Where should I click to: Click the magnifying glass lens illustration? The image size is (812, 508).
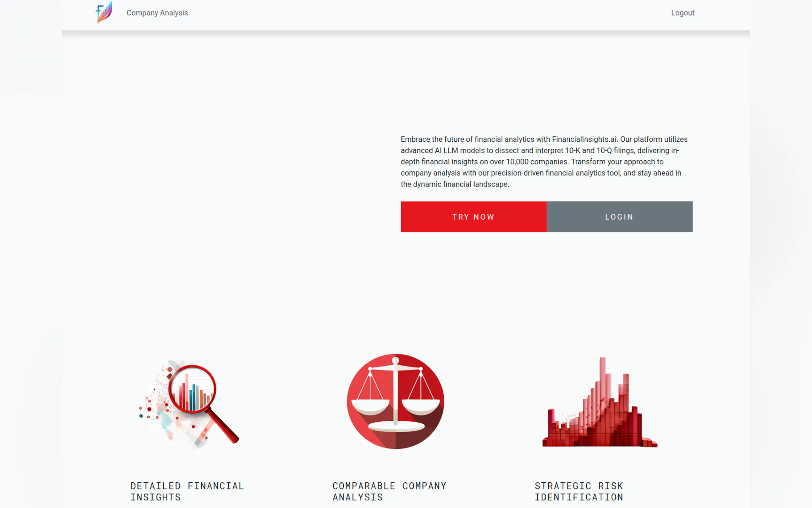192,389
